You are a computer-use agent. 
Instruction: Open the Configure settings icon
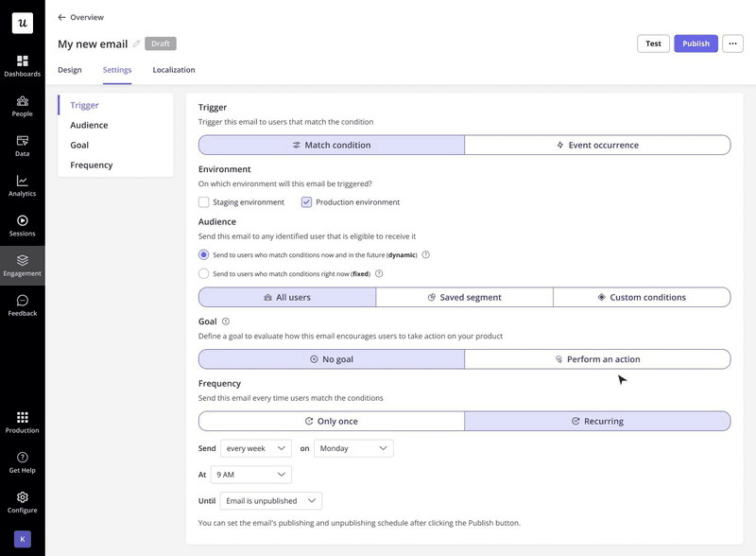pyautogui.click(x=21, y=501)
